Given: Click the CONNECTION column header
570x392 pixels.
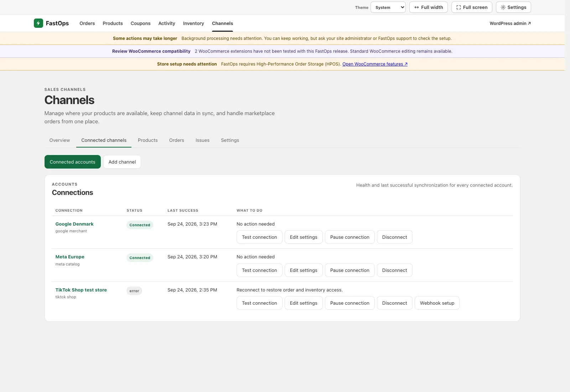Looking at the screenshot, I should click(69, 211).
